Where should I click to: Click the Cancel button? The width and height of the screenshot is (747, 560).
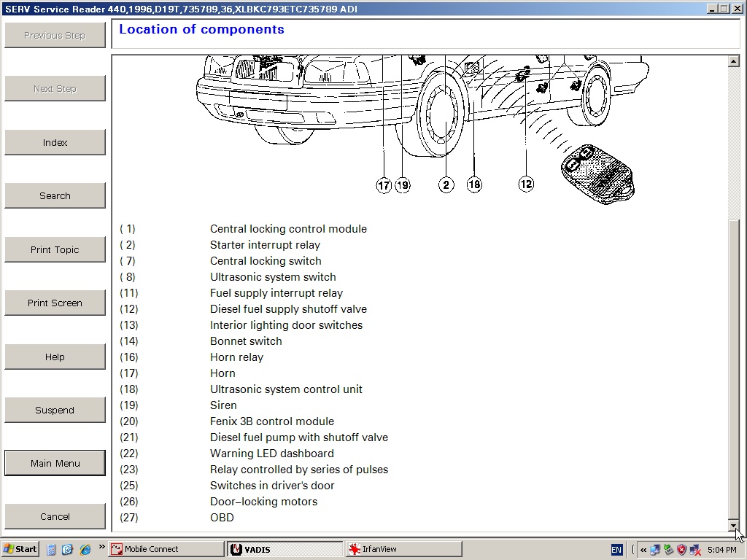point(55,517)
